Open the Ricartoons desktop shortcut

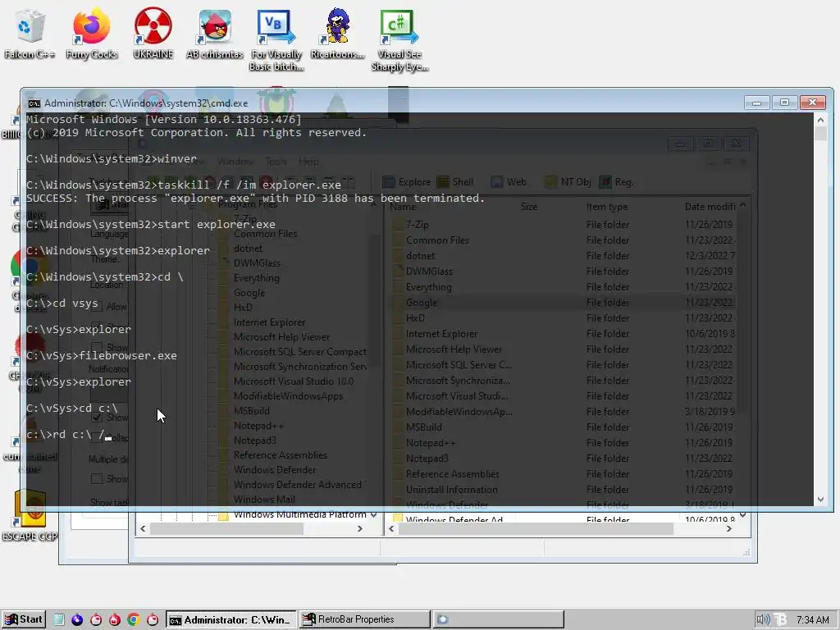click(x=337, y=33)
